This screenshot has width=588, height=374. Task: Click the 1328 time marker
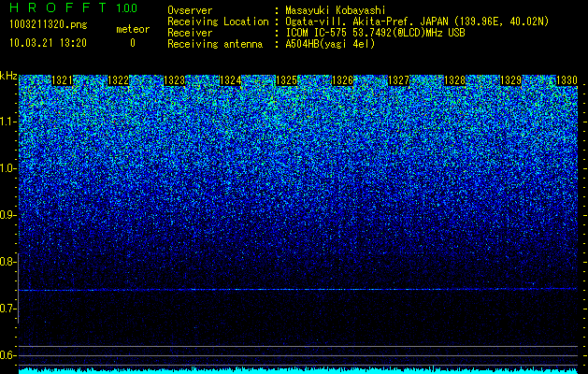[x=454, y=80]
